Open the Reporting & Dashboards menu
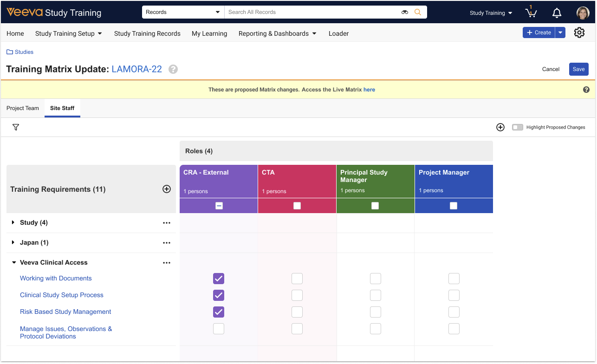Screen dimensions: 597x364 (x=277, y=33)
